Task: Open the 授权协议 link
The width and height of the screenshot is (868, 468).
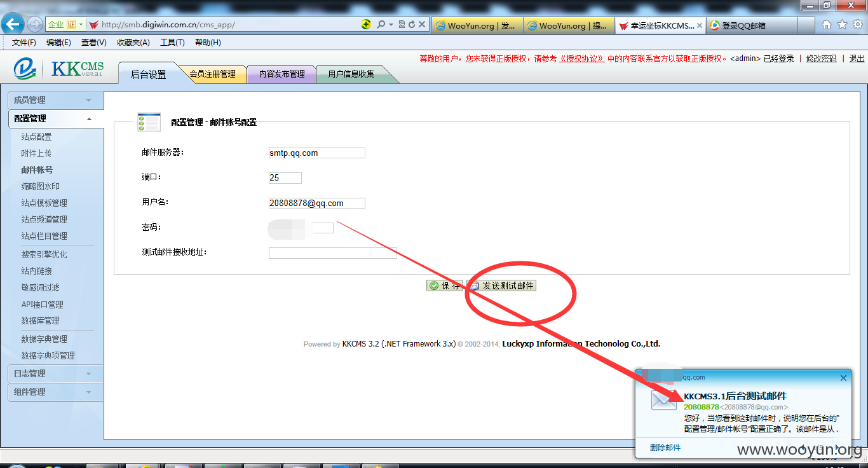Action: (x=581, y=59)
